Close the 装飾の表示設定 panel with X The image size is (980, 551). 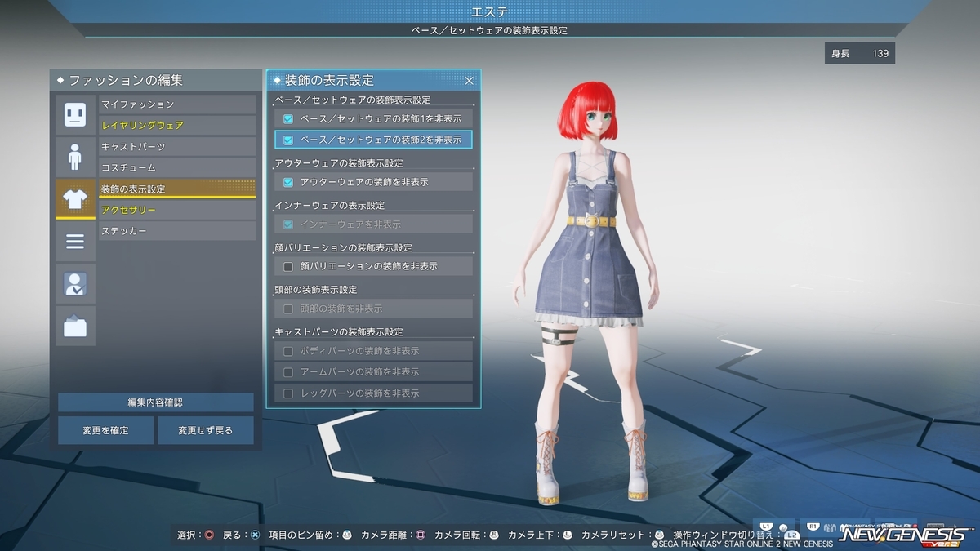point(470,80)
